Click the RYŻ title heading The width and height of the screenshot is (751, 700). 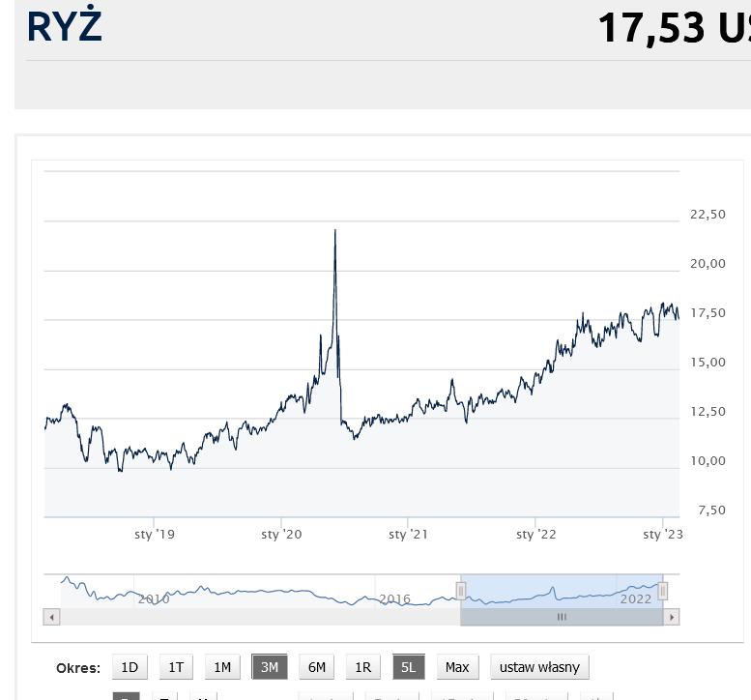[x=64, y=27]
